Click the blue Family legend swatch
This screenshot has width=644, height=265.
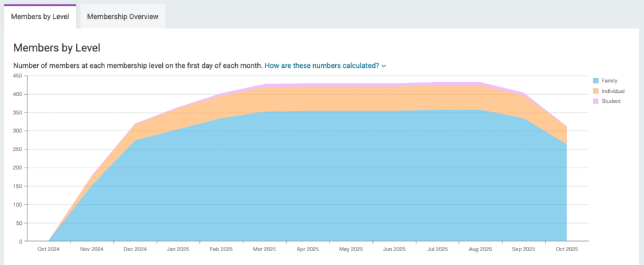click(x=595, y=81)
